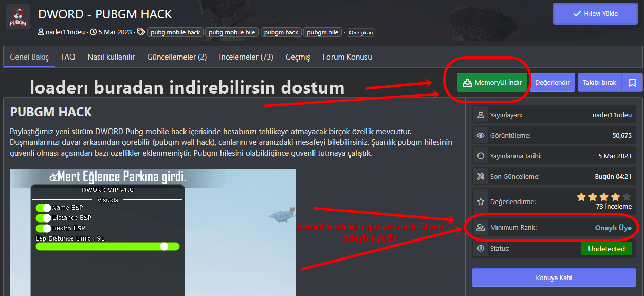Image resolution: width=644 pixels, height=296 pixels.
Task: Click the view count '50,675'
Action: pos(622,136)
